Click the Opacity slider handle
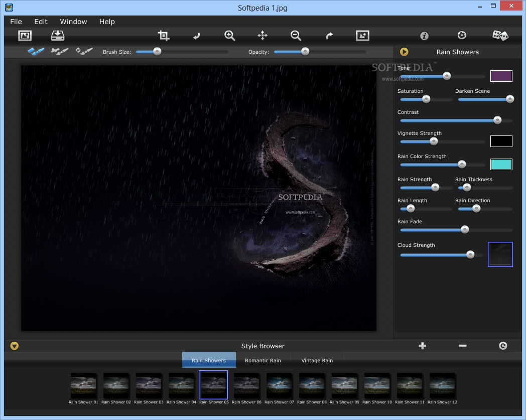The height and width of the screenshot is (420, 526). tap(305, 51)
